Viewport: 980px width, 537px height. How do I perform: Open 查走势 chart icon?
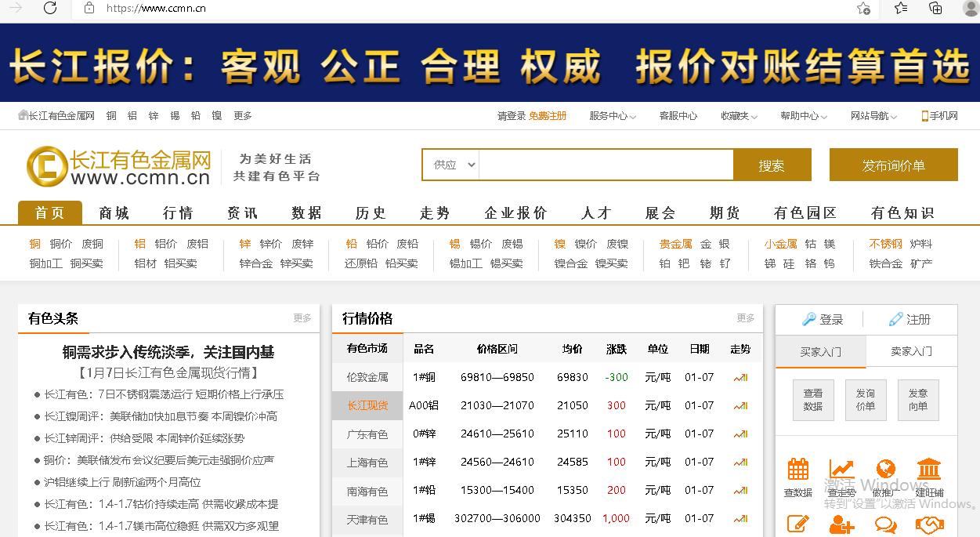[x=841, y=470]
